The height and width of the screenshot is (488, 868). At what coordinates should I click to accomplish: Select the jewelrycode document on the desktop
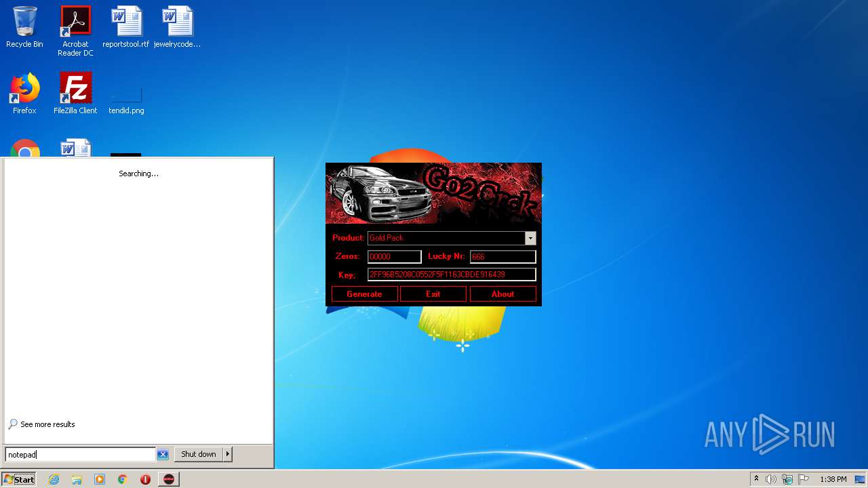[x=177, y=27]
